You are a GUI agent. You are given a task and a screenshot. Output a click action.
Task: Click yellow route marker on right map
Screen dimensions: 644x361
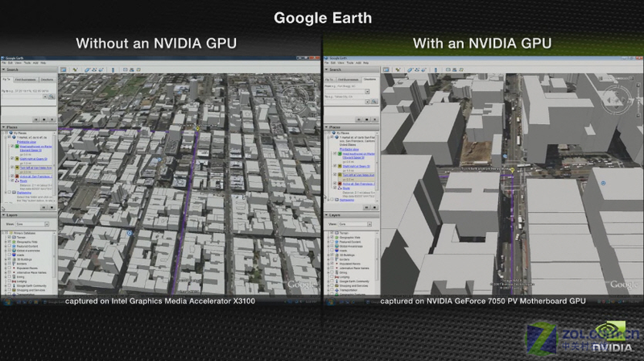coord(513,170)
